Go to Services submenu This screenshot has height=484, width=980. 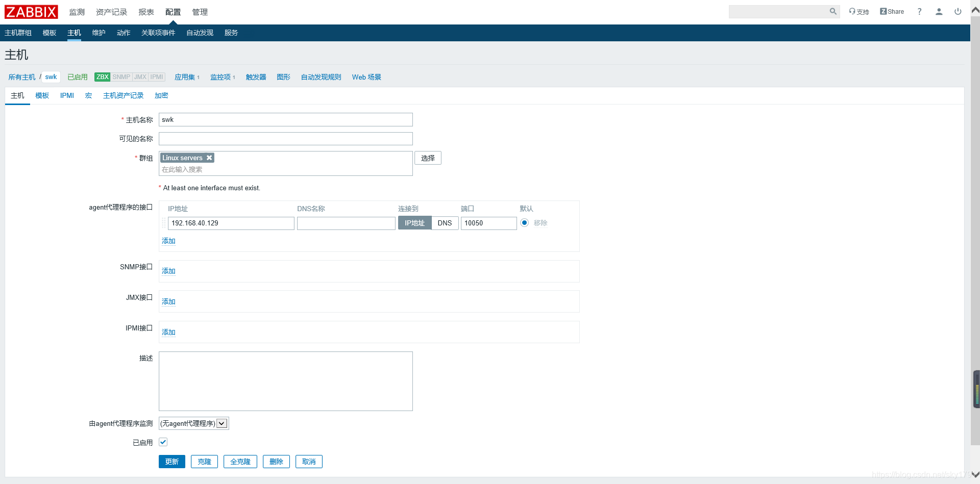pos(231,33)
